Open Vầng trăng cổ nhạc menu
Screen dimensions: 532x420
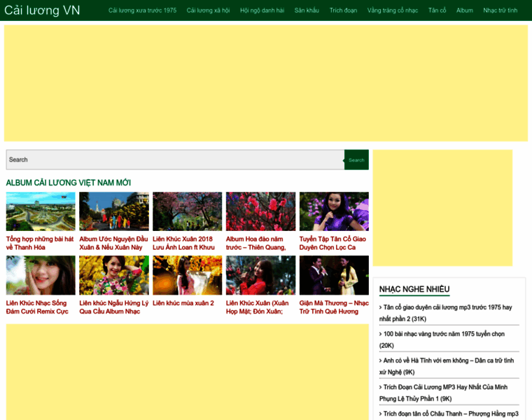pos(393,10)
